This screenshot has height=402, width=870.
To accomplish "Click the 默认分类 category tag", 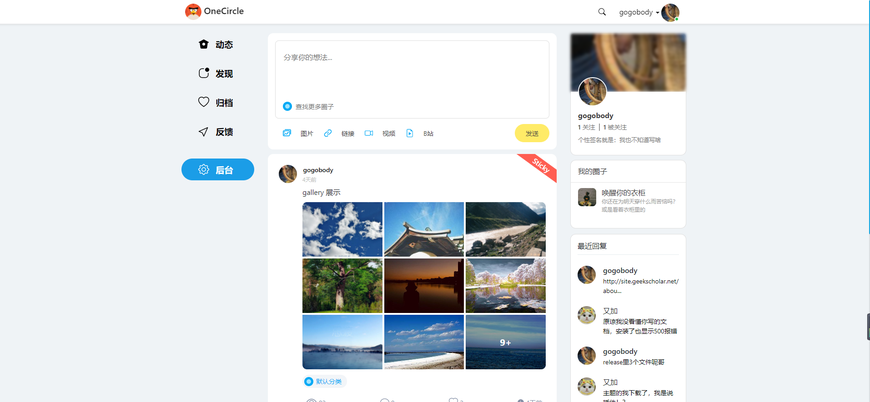I will (323, 381).
